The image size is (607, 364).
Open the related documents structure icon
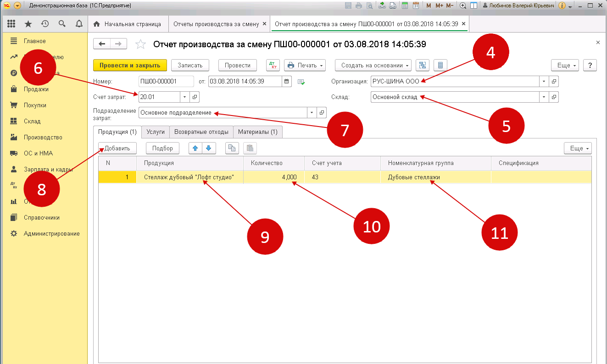pyautogui.click(x=422, y=65)
